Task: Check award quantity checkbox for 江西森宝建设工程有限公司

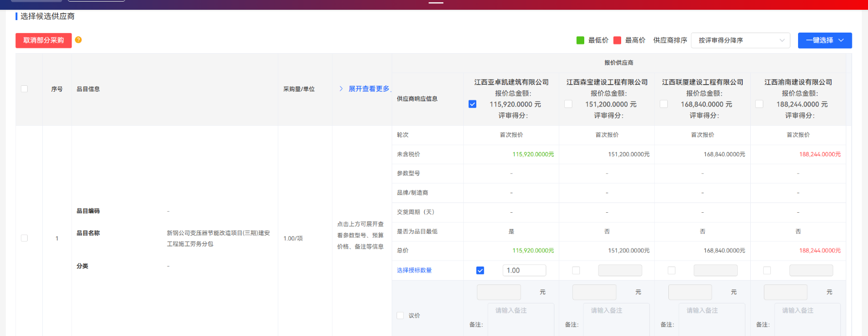Action: point(576,270)
